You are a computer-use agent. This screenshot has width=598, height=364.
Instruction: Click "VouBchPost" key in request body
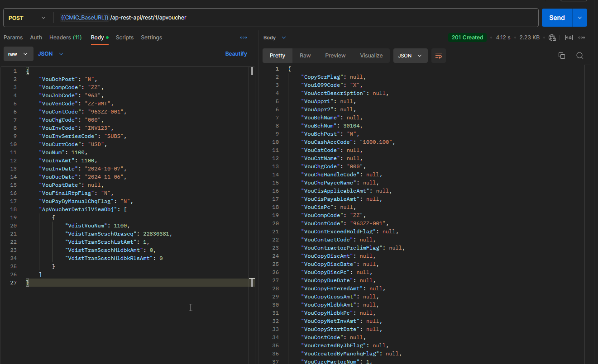[x=59, y=79]
